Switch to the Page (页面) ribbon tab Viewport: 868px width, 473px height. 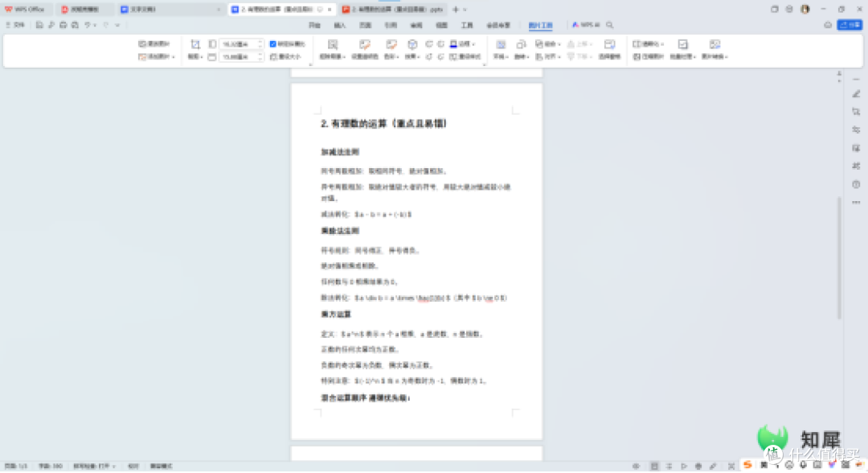(365, 25)
